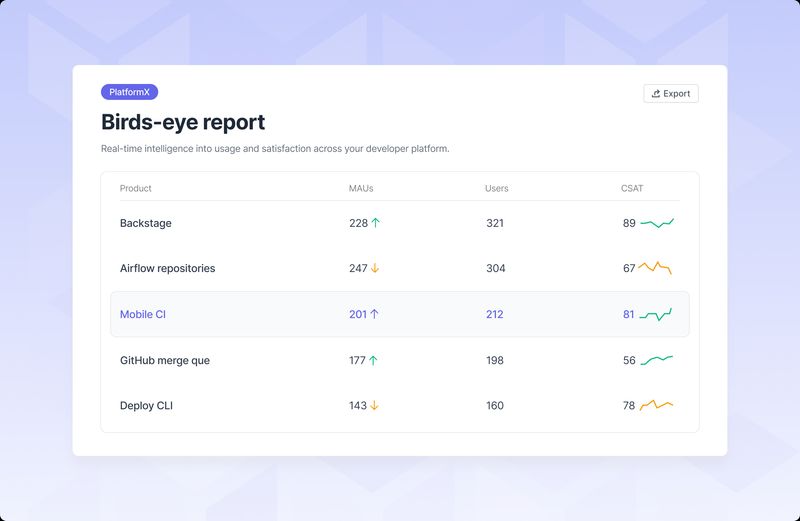Click the down arrow beside Airflow repositories MAUs
800x521 pixels.
coord(376,268)
